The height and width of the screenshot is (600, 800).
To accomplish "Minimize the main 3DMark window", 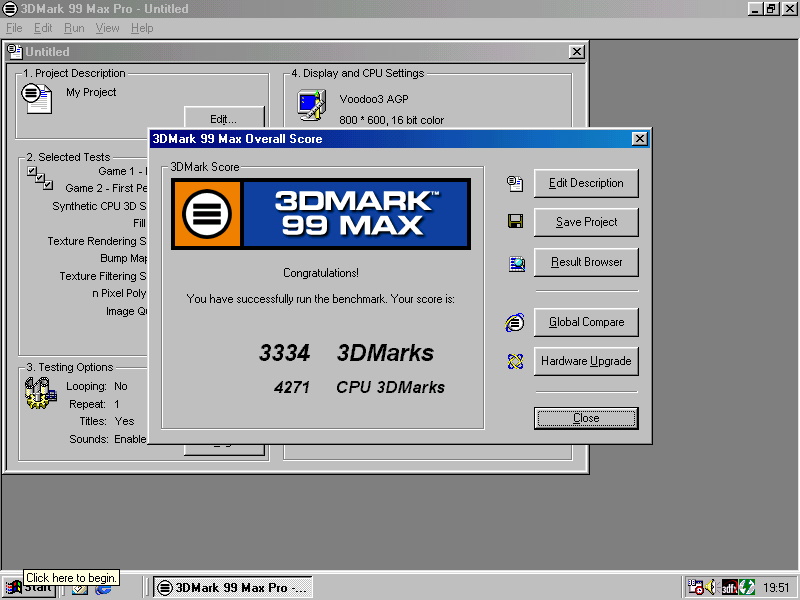I will tap(756, 9).
